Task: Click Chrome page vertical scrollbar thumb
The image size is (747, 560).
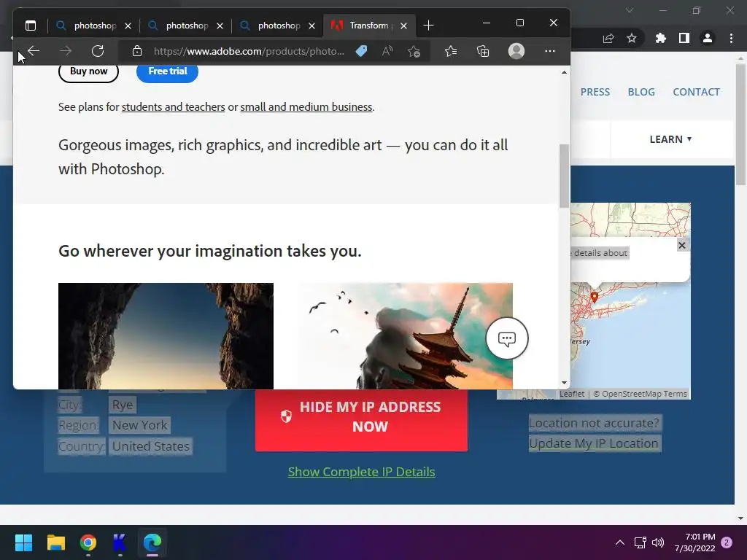Action: click(740, 125)
